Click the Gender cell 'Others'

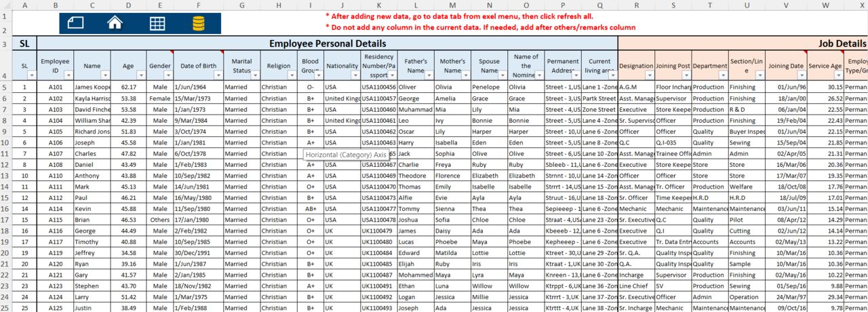(160, 219)
